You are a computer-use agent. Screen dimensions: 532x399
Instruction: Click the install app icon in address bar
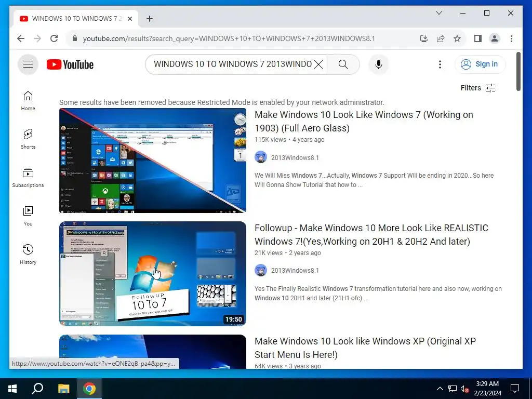pos(424,38)
